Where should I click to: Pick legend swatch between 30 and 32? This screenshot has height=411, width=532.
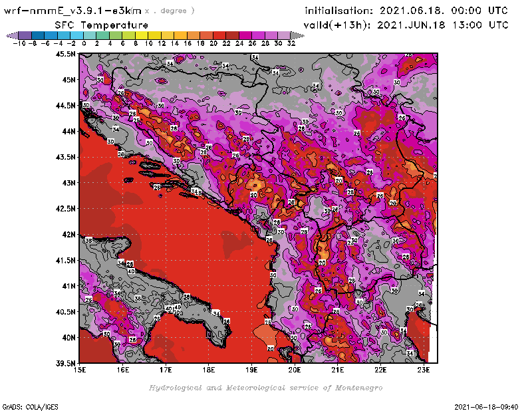tap(284, 35)
